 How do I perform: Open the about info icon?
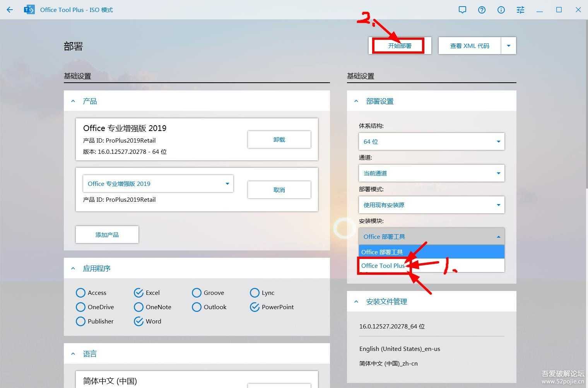(x=501, y=10)
